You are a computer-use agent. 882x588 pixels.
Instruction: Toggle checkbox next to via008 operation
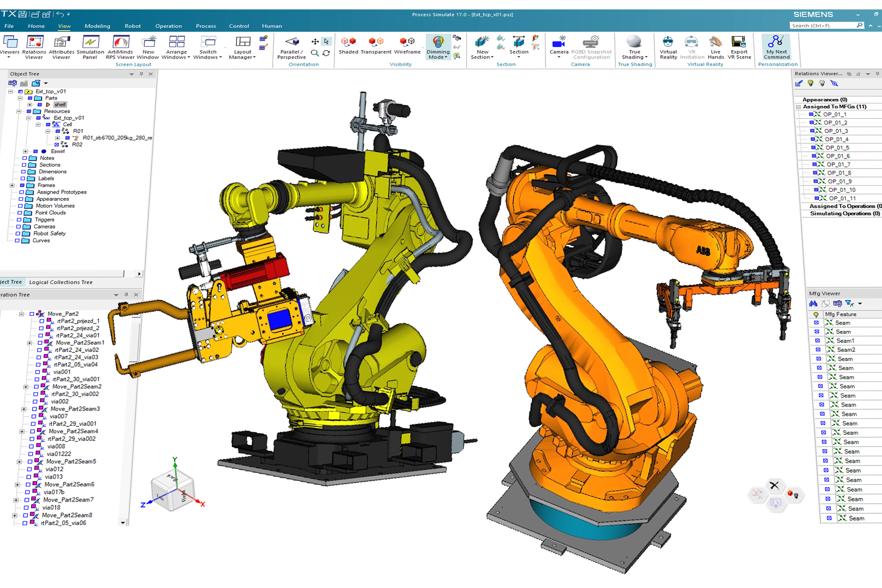[31, 447]
